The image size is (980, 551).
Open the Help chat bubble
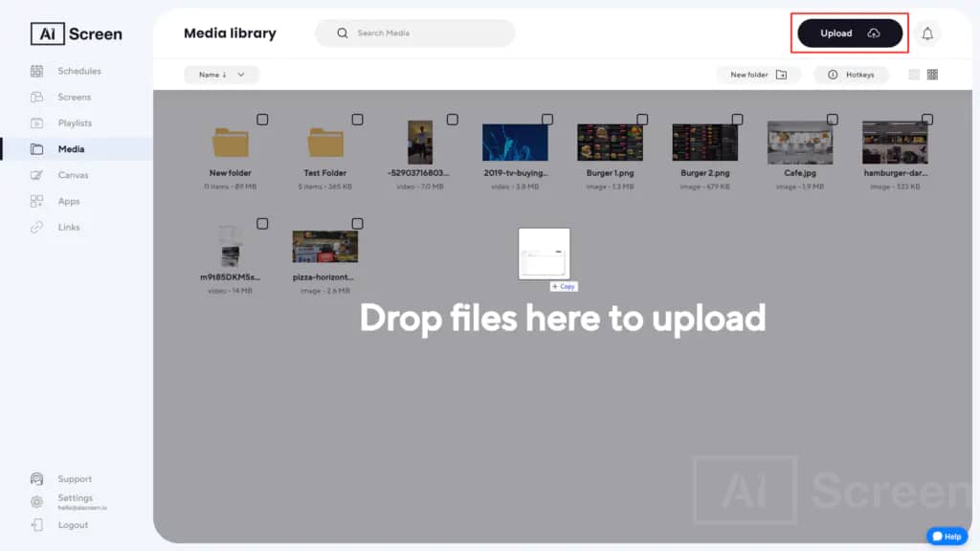tap(947, 536)
